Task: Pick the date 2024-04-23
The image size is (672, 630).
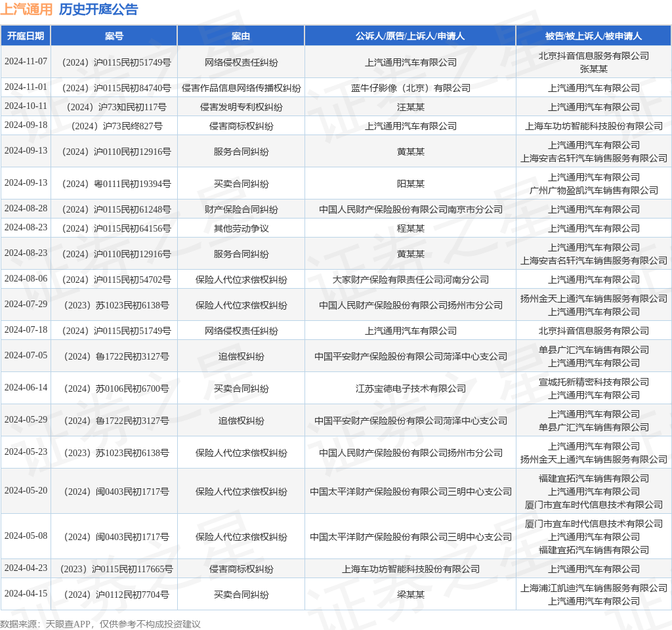Action: 26,568
